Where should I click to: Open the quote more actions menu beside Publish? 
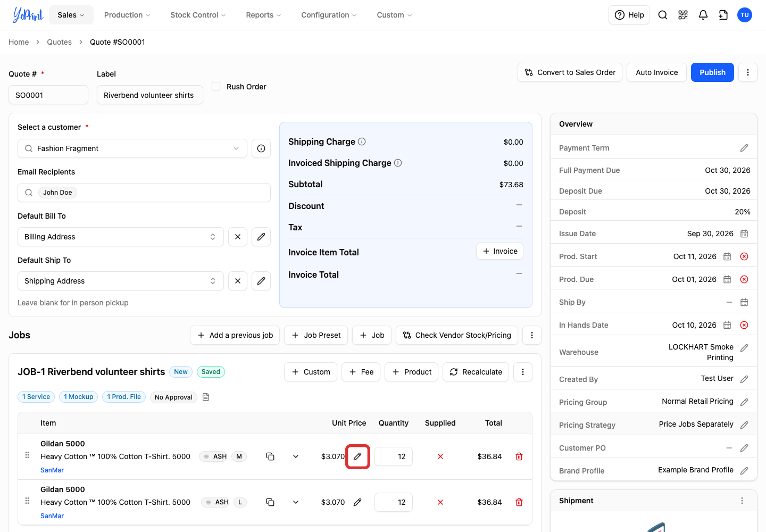[x=748, y=72]
